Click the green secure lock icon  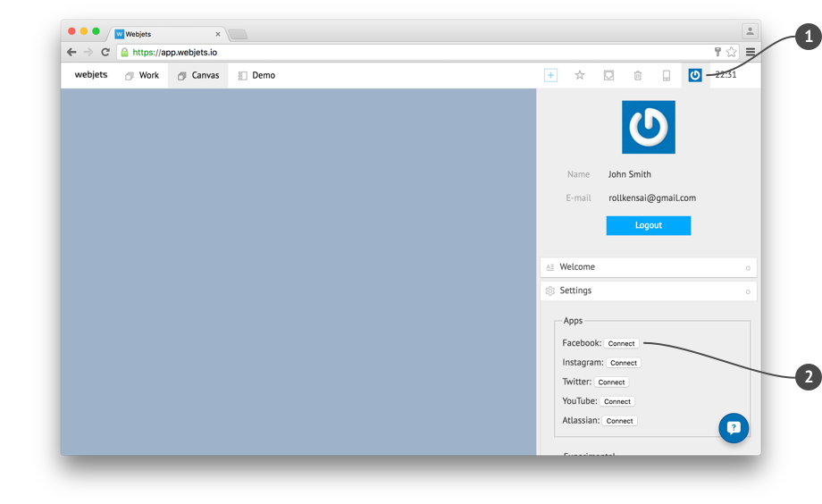[x=125, y=52]
